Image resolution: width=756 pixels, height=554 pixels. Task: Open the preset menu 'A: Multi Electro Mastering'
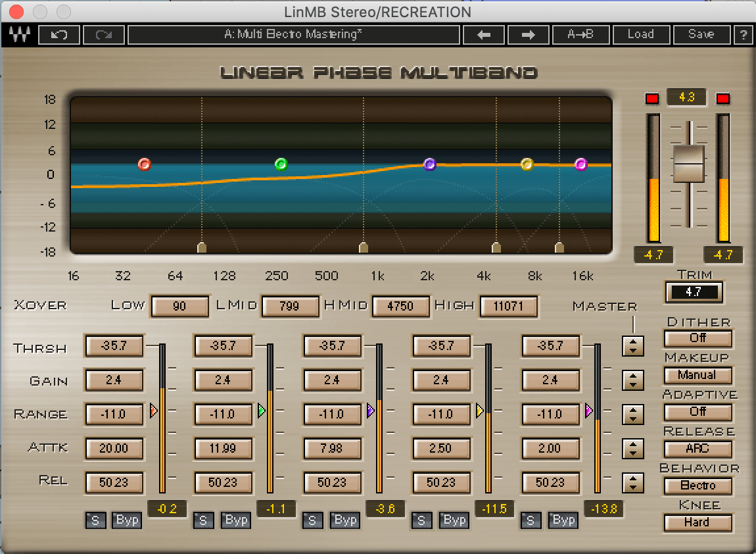[293, 35]
